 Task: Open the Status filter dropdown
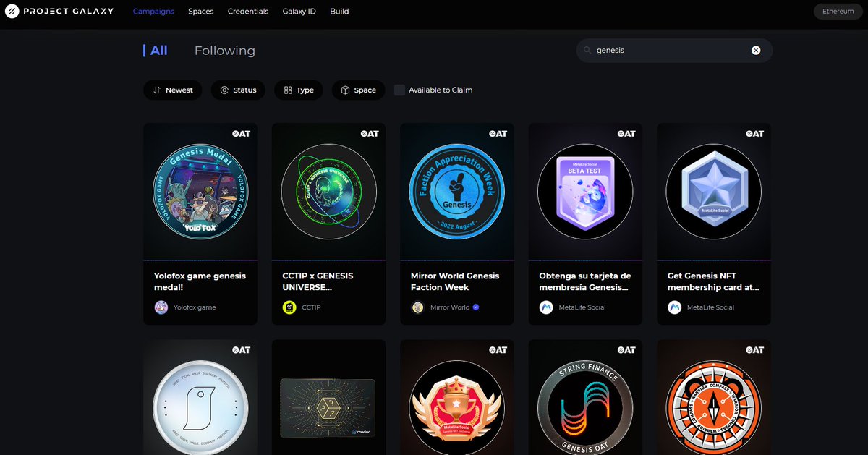[238, 90]
